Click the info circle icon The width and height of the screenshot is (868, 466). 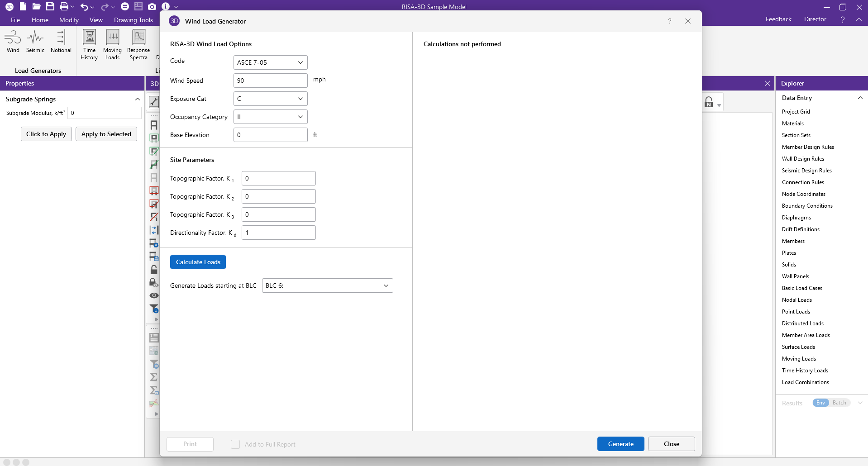166,6
